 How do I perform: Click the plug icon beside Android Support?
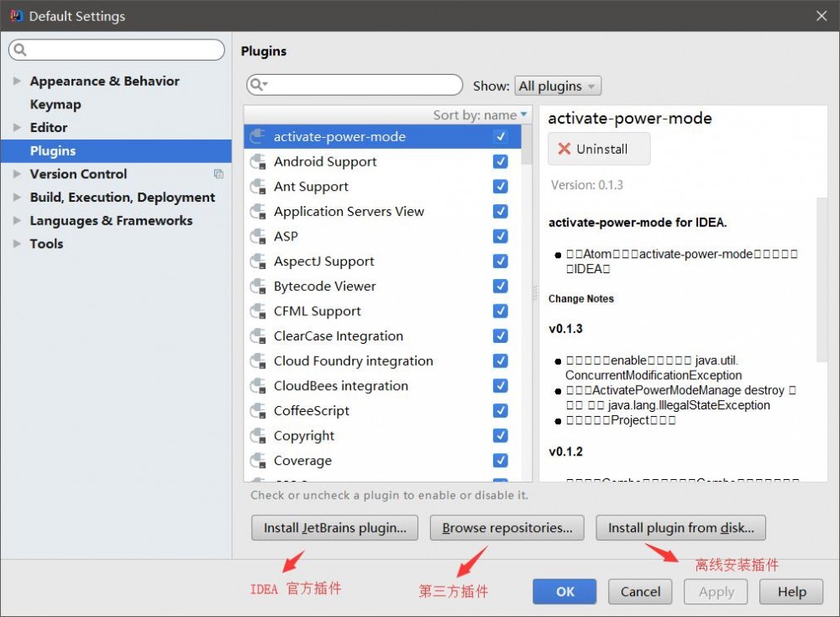click(x=258, y=161)
